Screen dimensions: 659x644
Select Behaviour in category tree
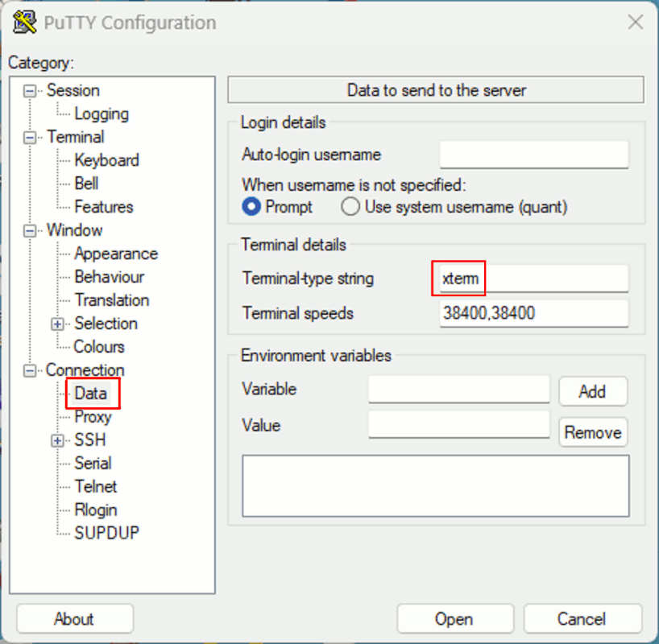point(110,277)
